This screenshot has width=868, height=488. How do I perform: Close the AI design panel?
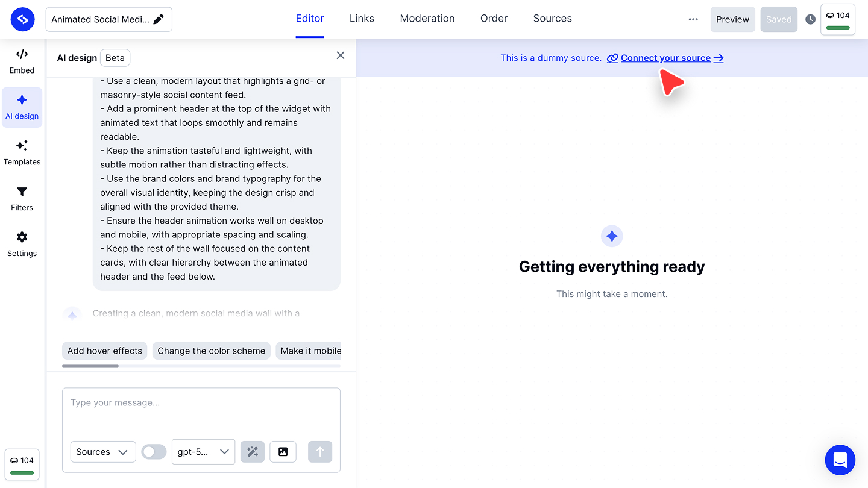click(341, 55)
